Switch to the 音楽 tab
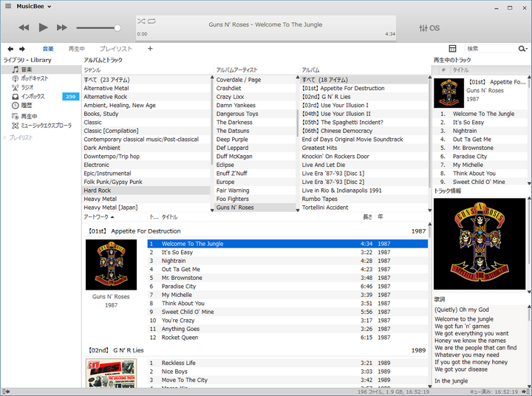The height and width of the screenshot is (396, 532). (48, 49)
